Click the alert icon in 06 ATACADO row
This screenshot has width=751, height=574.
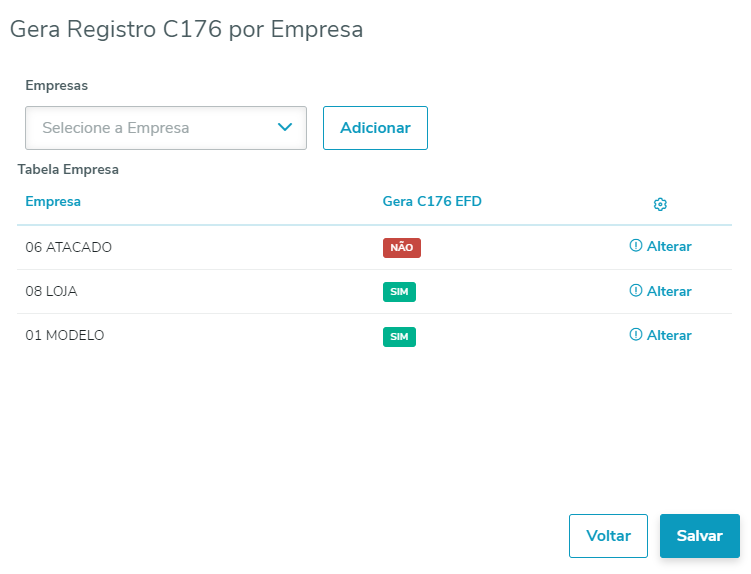point(635,246)
